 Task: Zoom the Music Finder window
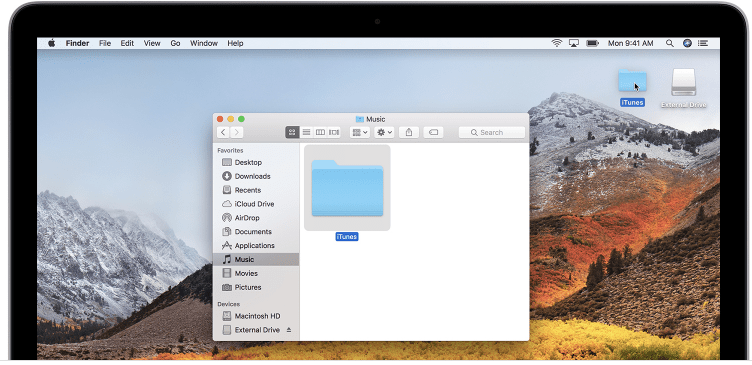click(x=241, y=119)
